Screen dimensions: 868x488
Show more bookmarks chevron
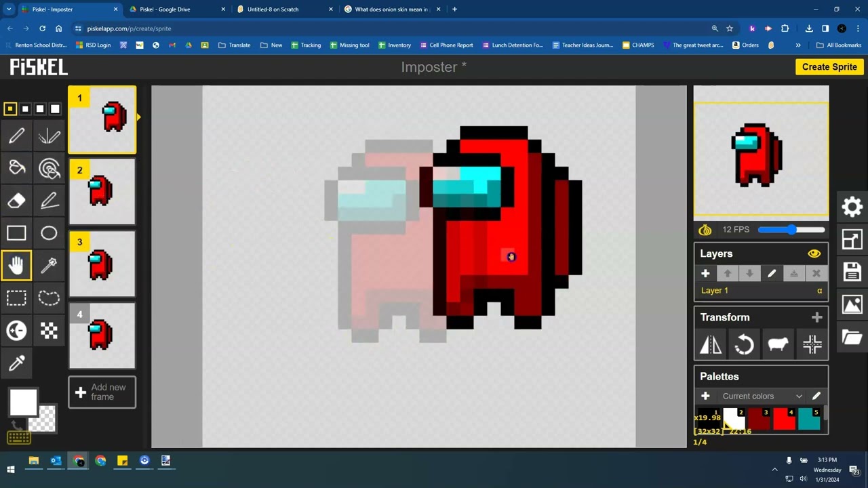coord(798,45)
